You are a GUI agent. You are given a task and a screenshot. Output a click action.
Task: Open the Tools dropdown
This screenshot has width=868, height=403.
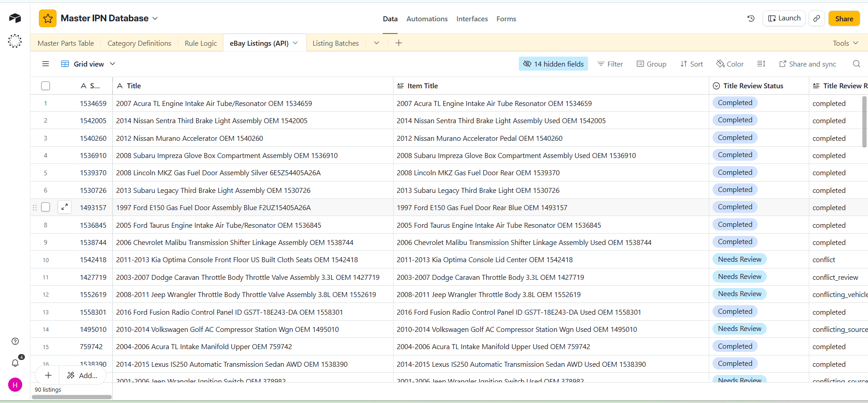[x=845, y=43]
